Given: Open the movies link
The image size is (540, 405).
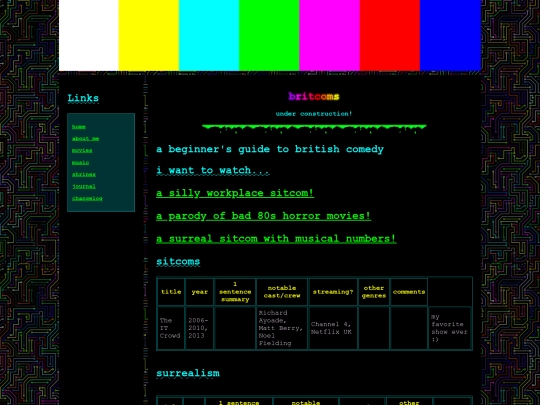Looking at the screenshot, I should coord(82,150).
